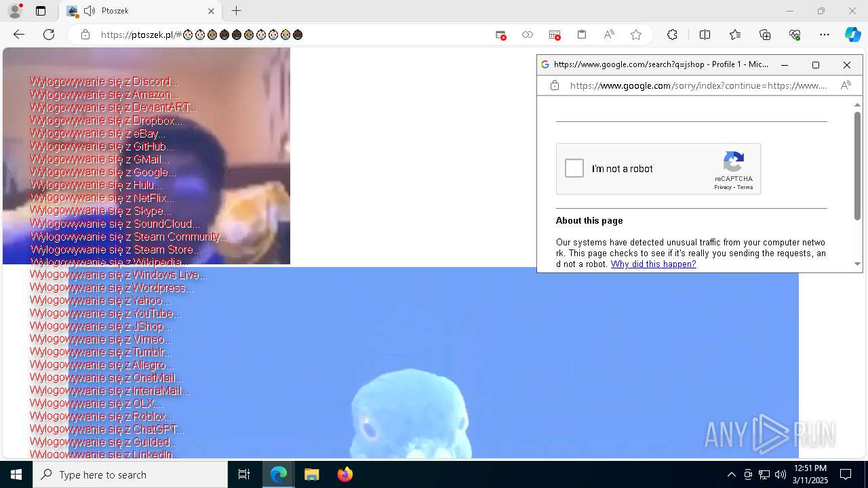
Task: View site information lock icon
Action: click(x=85, y=35)
